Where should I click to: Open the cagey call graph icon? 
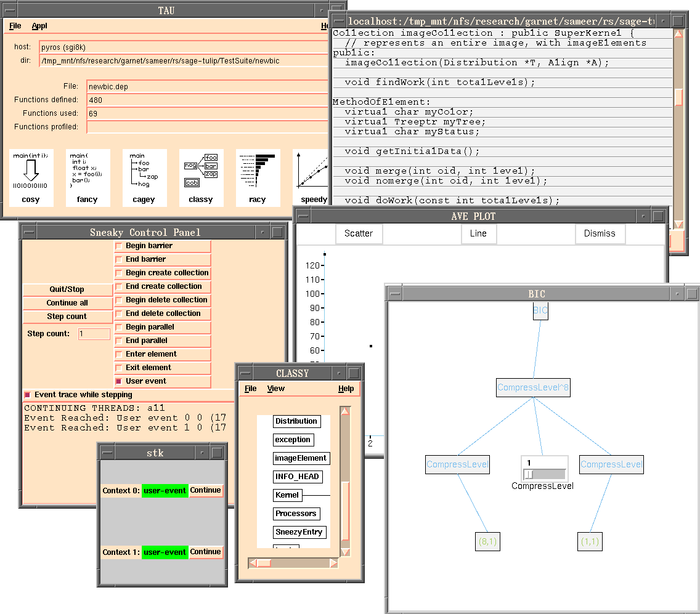tap(144, 177)
